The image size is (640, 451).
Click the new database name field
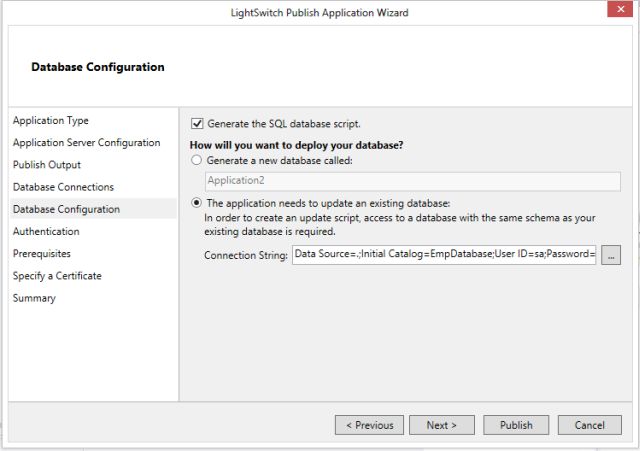click(x=398, y=181)
